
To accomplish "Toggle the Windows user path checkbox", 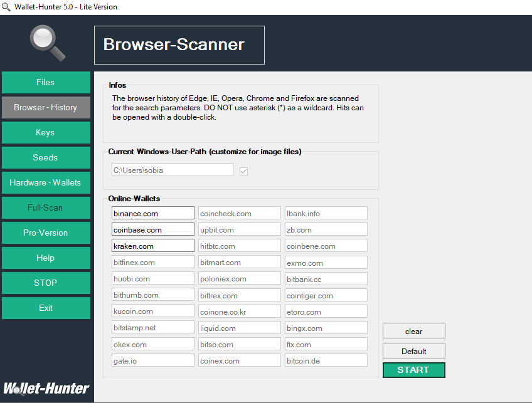I will [x=243, y=171].
